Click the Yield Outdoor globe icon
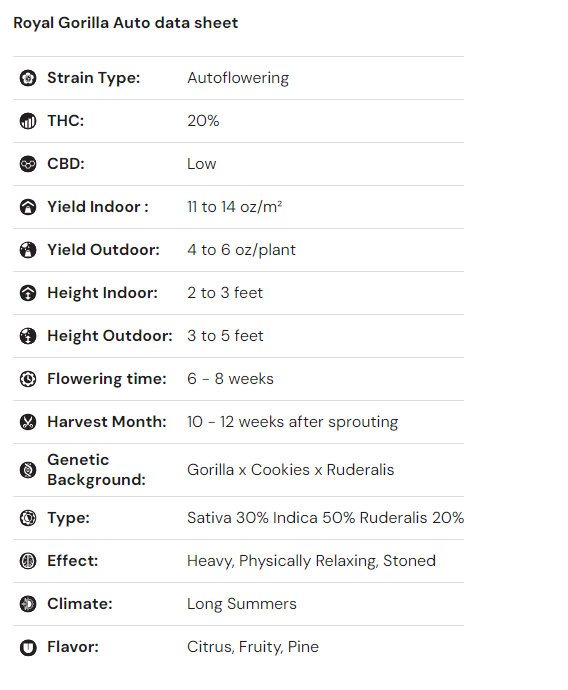Image resolution: width=568 pixels, height=690 pixels. pyautogui.click(x=28, y=250)
